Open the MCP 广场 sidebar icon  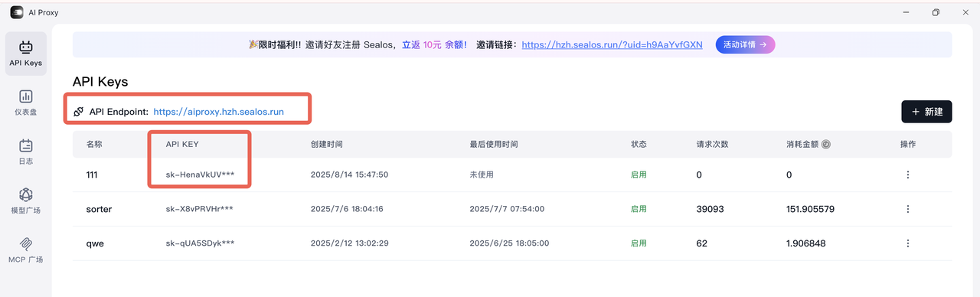25,250
